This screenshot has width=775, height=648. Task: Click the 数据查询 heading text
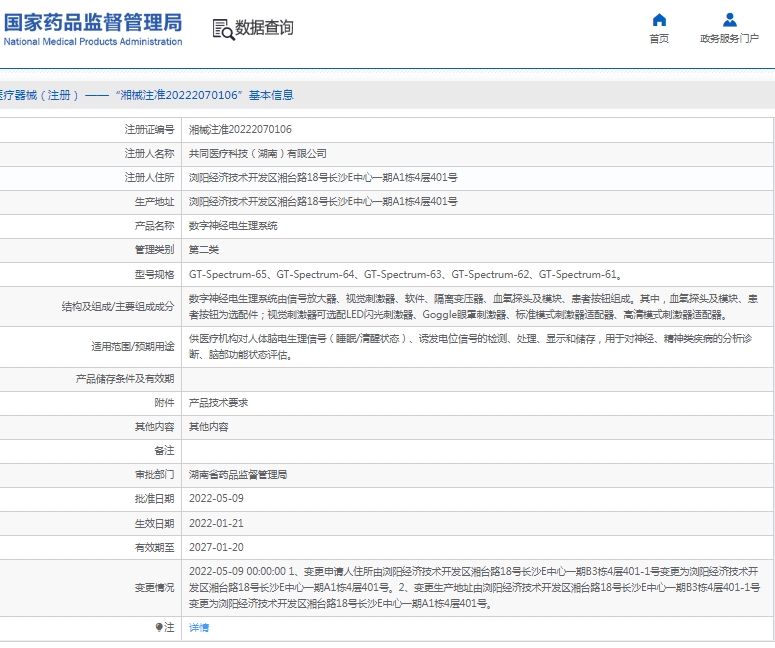click(264, 28)
